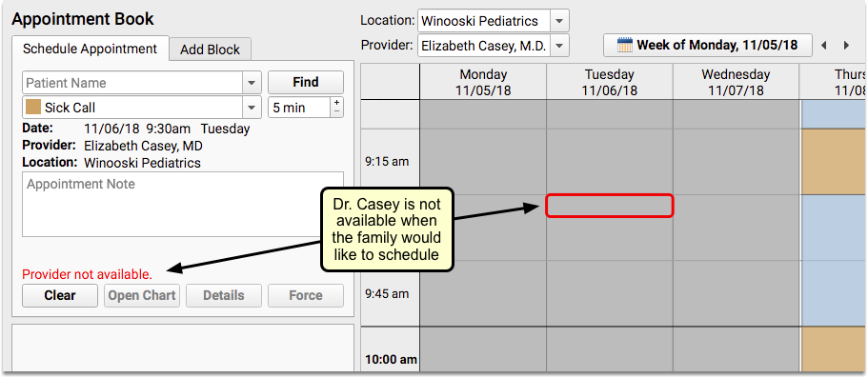
Task: Increase appointment duration with plus stepper
Action: point(336,103)
